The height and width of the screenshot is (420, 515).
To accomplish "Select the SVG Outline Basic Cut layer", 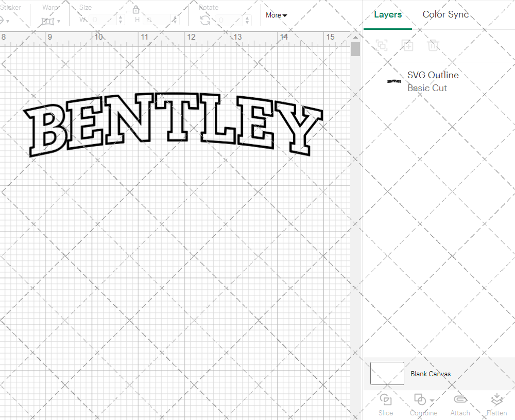I will [433, 81].
